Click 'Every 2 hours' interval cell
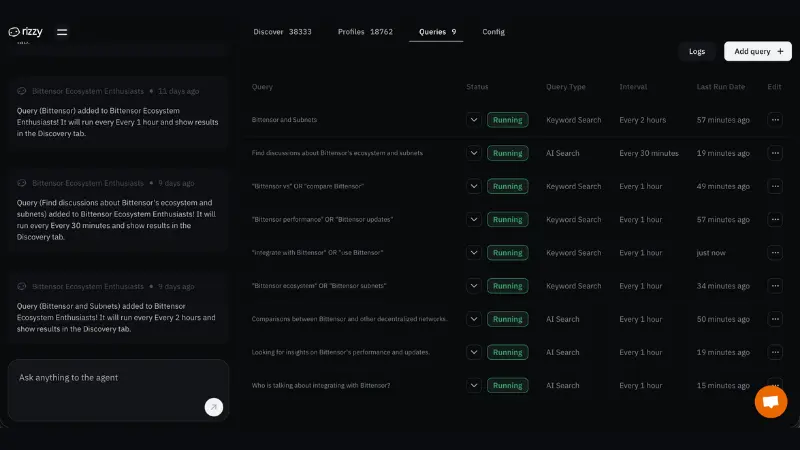The width and height of the screenshot is (800, 450). point(642,120)
